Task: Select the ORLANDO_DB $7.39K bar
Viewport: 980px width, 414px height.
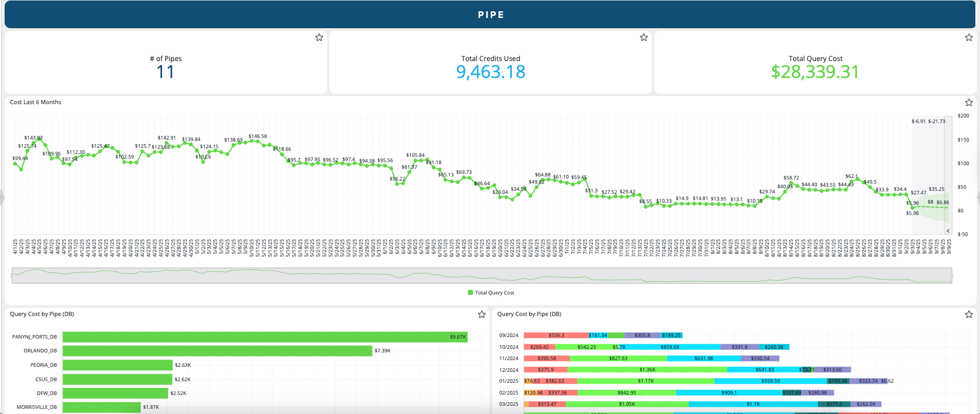Action: 217,351
